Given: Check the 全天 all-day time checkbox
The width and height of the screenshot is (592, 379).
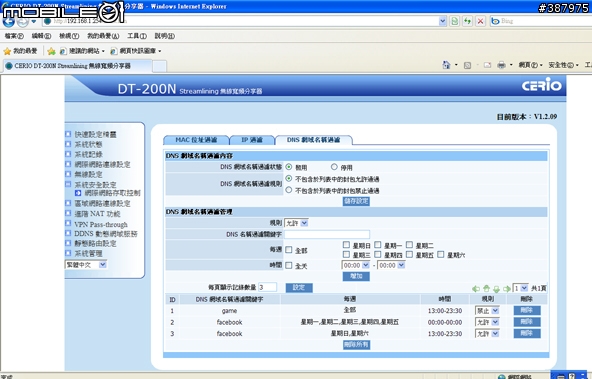Looking at the screenshot, I should tap(289, 265).
